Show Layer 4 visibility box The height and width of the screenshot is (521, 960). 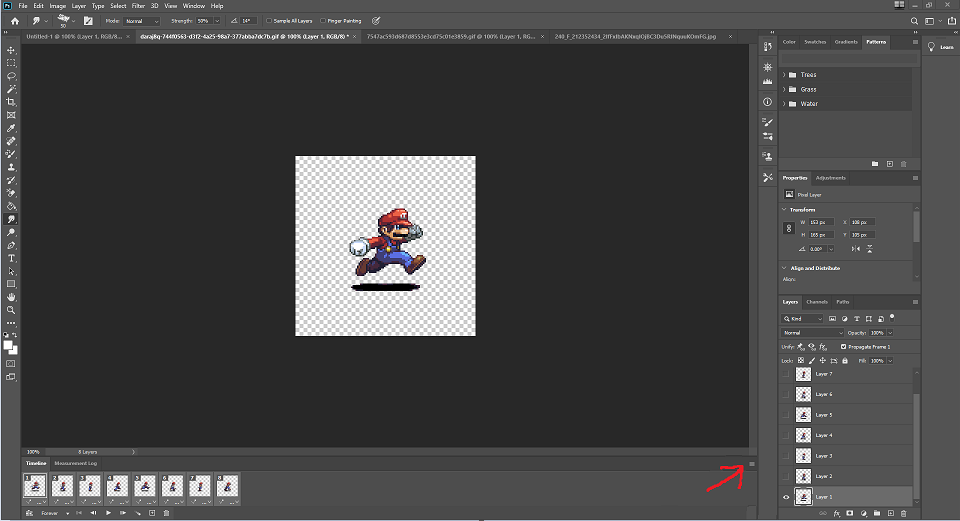786,435
